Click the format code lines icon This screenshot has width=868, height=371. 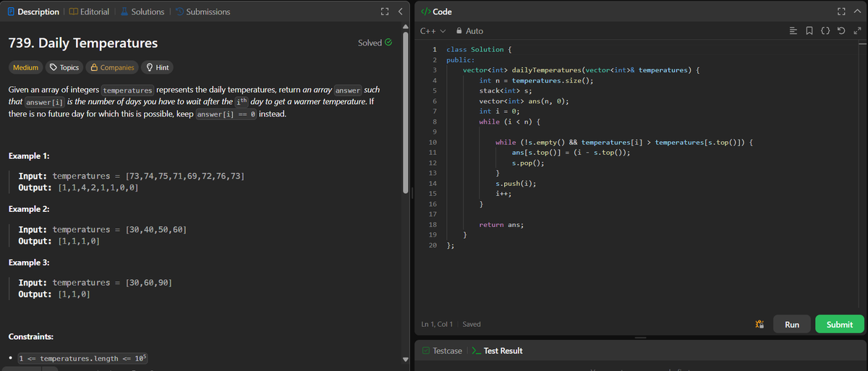pos(795,31)
